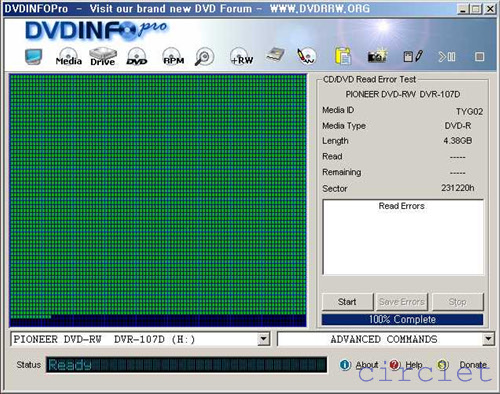Click the magnifier disc scan icon
The height and width of the screenshot is (394, 500).
pos(204,56)
